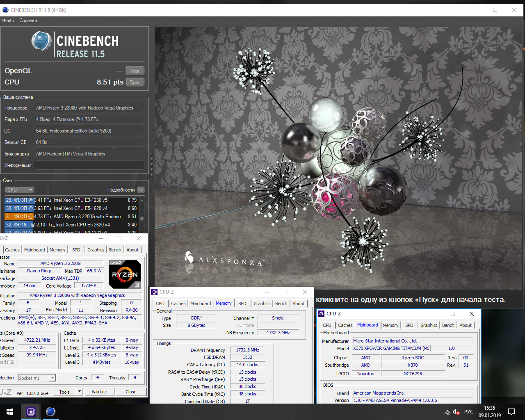
Task: Minimize the middle CPU-Z window
Action: (267, 292)
